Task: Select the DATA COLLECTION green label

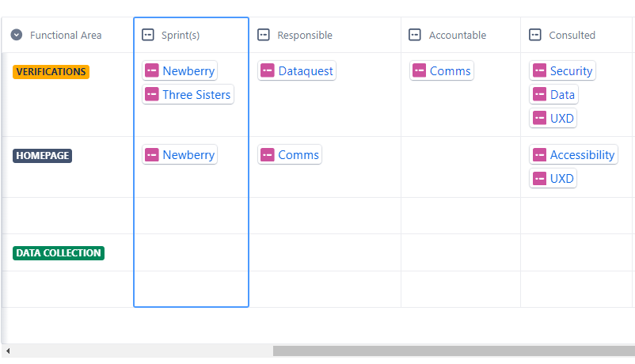Action: click(59, 253)
